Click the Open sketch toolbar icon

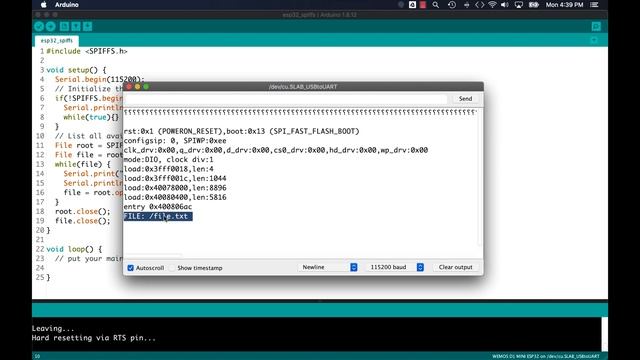click(x=76, y=27)
